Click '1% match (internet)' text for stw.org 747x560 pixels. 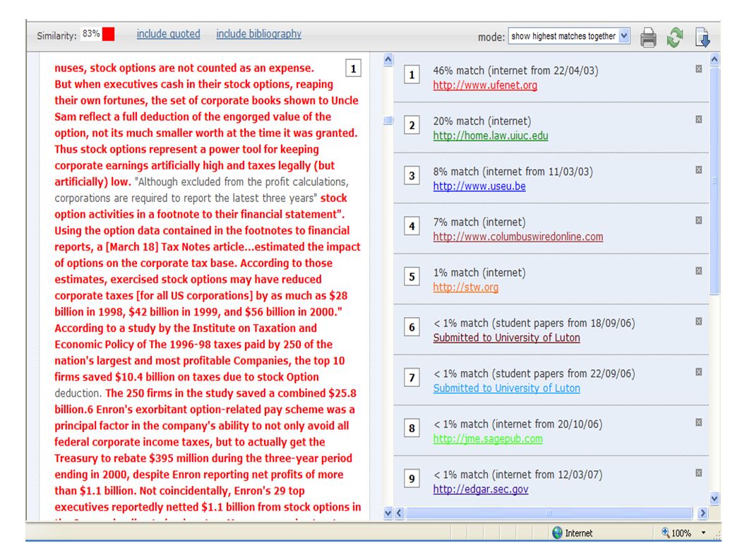click(x=479, y=273)
